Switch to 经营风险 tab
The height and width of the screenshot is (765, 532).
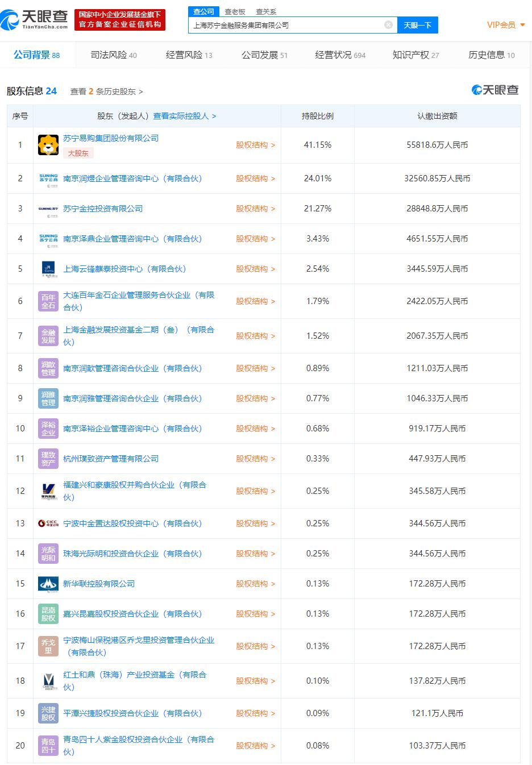point(189,55)
